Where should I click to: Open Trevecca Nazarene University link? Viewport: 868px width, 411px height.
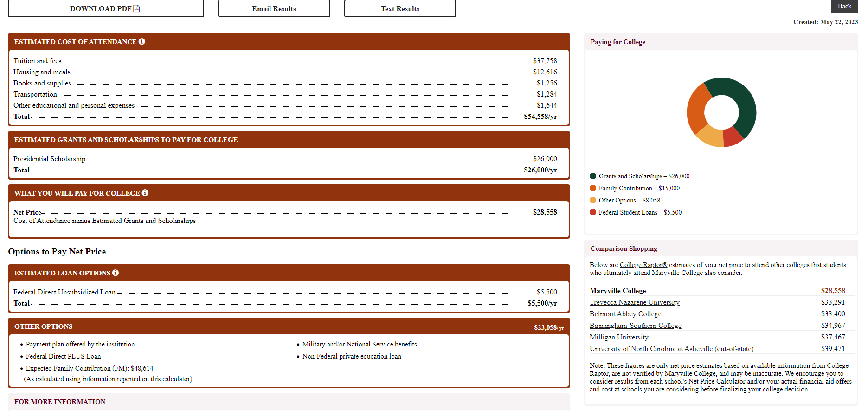[634, 302]
